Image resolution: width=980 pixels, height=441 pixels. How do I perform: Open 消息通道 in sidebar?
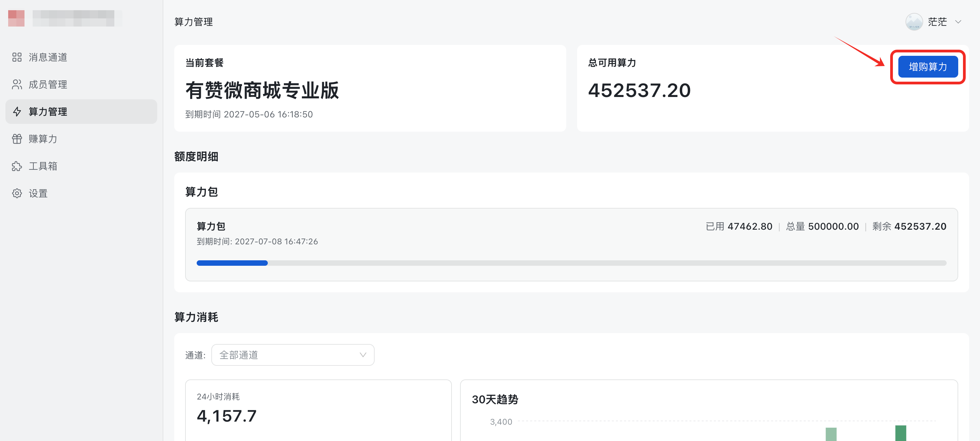coord(81,57)
